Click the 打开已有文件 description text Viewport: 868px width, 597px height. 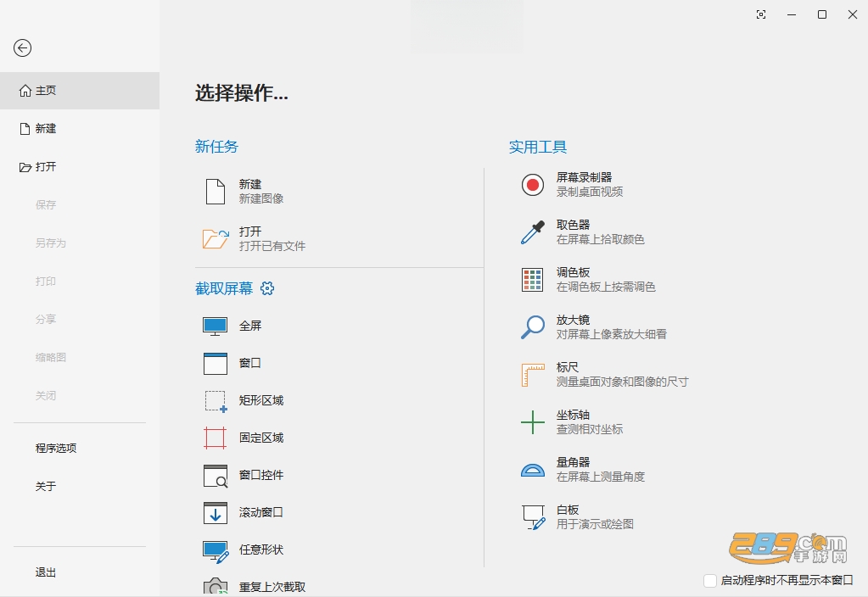click(272, 246)
